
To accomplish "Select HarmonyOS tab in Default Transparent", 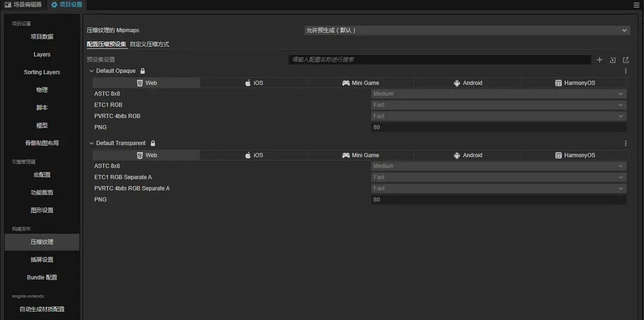I will tap(575, 155).
